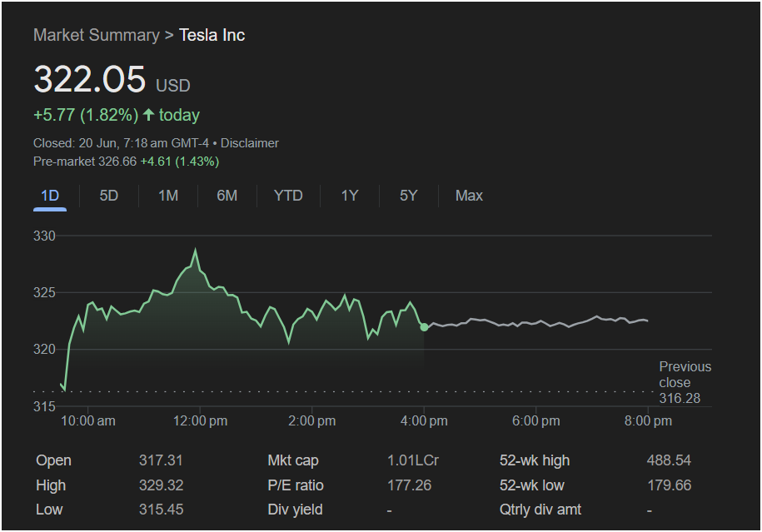Click the noon price peak on chart
This screenshot has width=762, height=532.
click(x=196, y=250)
